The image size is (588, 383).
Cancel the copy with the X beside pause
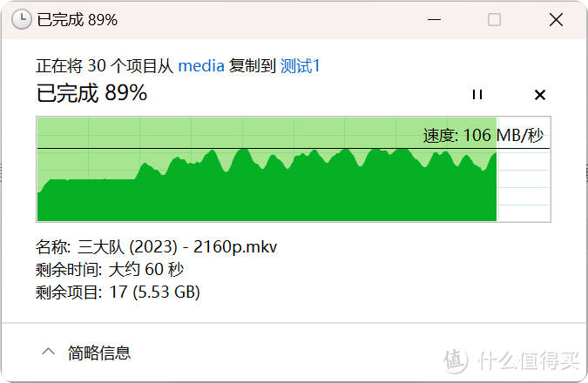539,94
